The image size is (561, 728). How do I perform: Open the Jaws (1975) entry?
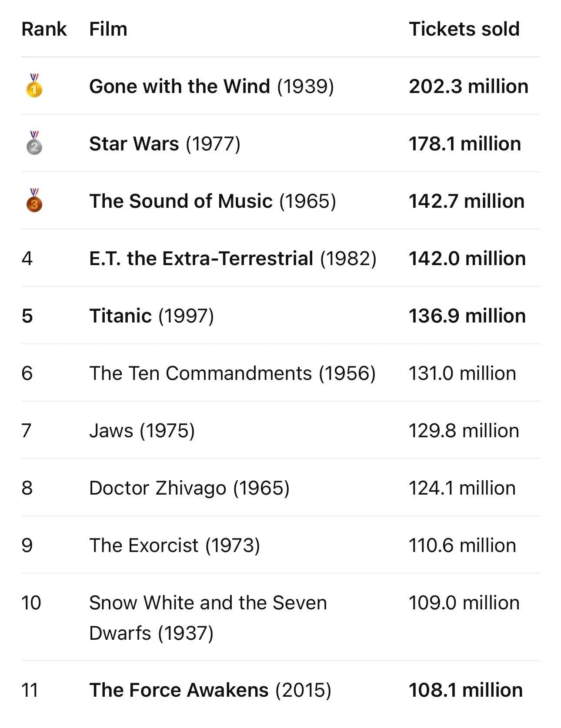coord(142,430)
